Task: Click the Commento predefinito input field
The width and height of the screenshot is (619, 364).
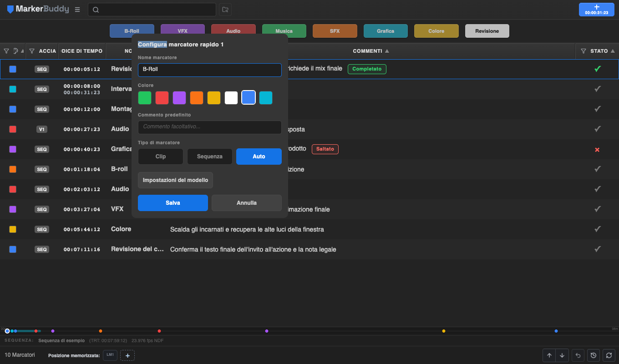Action: [x=210, y=127]
